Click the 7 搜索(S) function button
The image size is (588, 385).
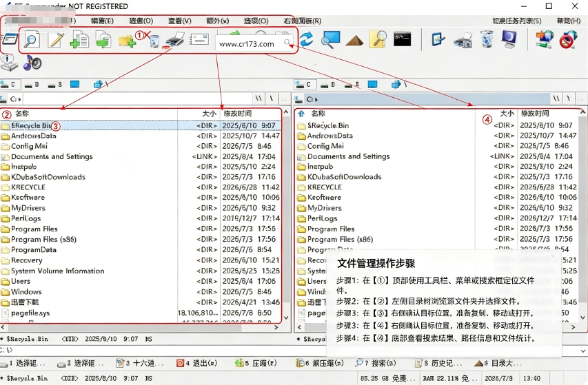coord(376,363)
